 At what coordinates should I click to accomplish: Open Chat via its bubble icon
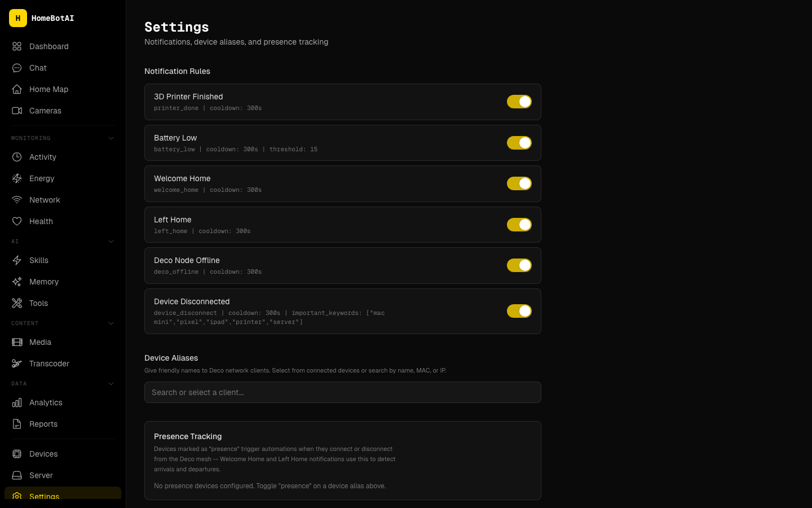tap(17, 68)
